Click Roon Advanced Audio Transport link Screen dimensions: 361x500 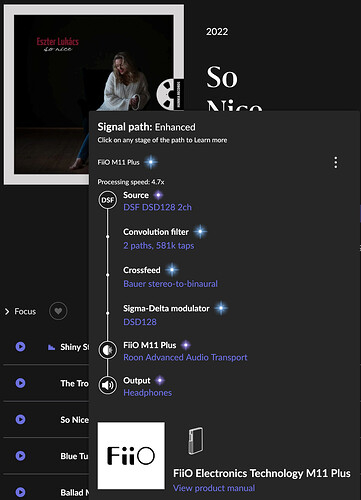pyautogui.click(x=185, y=357)
